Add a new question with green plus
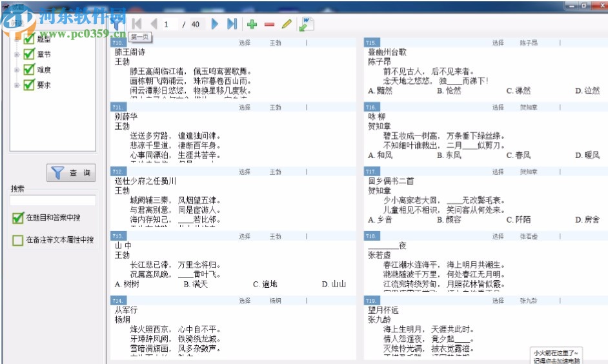 pos(252,25)
